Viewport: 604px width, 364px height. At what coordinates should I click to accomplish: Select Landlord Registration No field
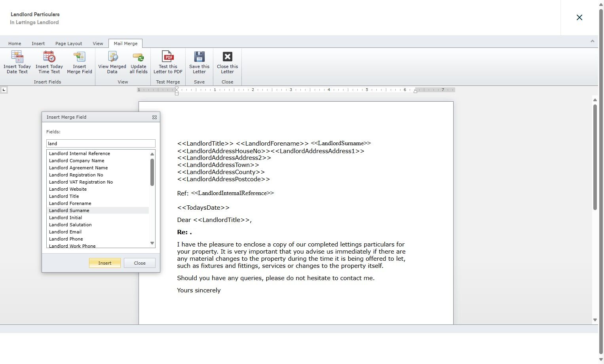(x=98, y=175)
